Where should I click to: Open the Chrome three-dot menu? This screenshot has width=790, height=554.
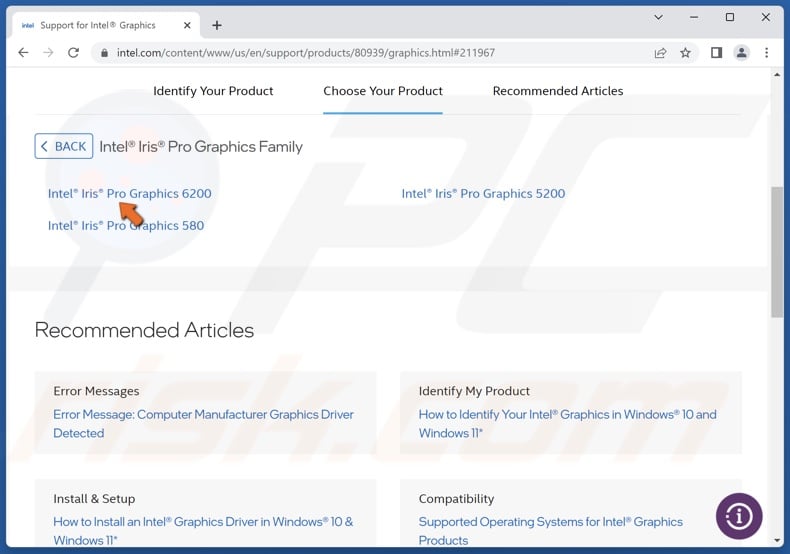[x=768, y=53]
